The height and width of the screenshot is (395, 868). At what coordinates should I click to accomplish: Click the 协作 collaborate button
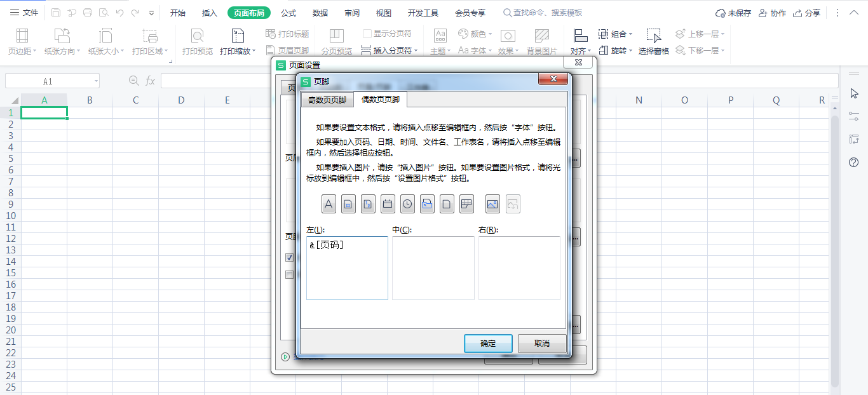tap(772, 13)
